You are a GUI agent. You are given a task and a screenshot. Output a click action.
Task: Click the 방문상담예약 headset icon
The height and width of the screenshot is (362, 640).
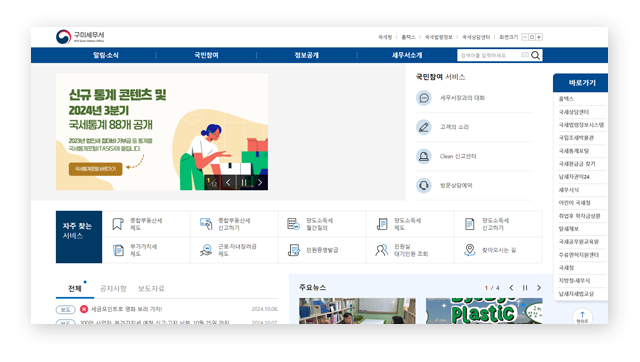pos(424,186)
